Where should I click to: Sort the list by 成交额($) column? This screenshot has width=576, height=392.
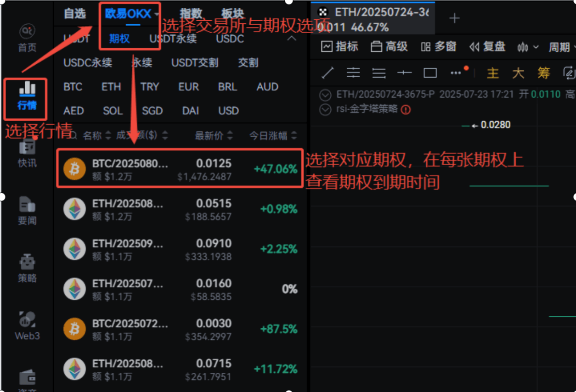[x=141, y=135]
